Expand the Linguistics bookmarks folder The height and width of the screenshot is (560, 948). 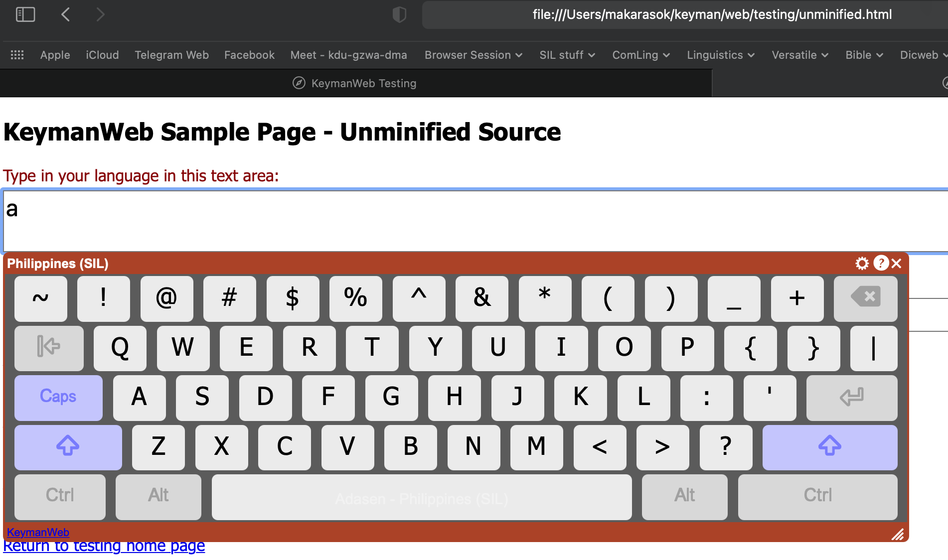click(x=720, y=55)
